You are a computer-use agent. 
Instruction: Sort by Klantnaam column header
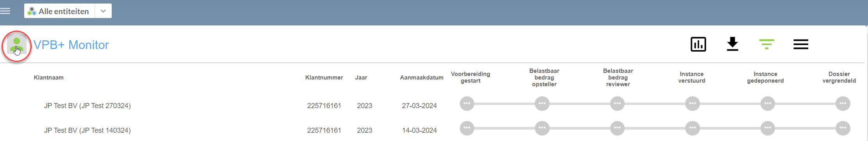coord(49,78)
